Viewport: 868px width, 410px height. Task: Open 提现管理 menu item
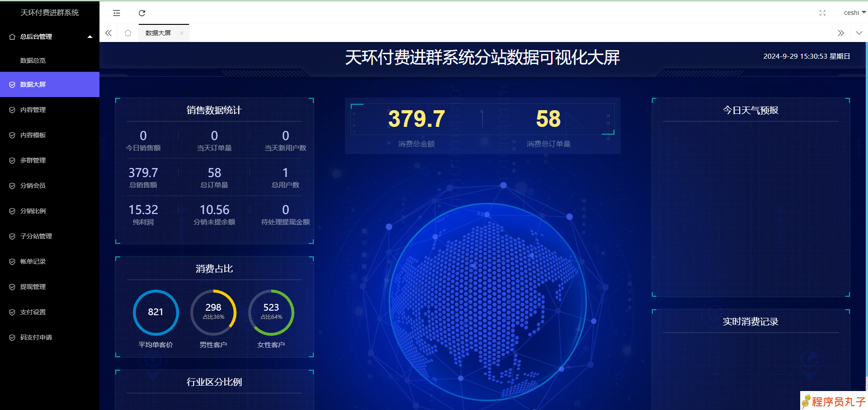click(50, 287)
